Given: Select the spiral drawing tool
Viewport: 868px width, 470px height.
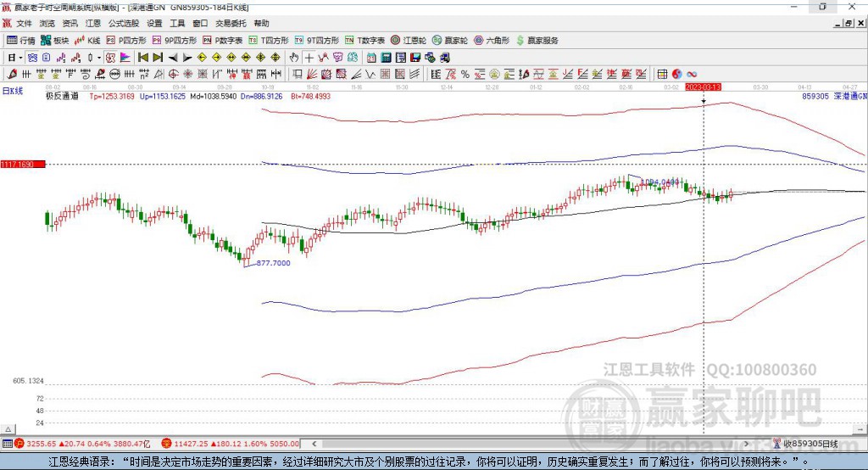Looking at the screenshot, I should tap(86, 74).
